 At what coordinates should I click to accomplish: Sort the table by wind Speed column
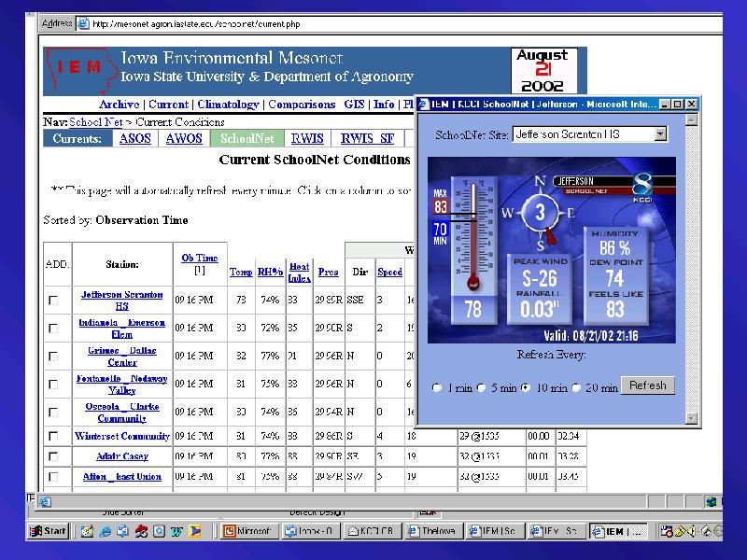tap(389, 272)
